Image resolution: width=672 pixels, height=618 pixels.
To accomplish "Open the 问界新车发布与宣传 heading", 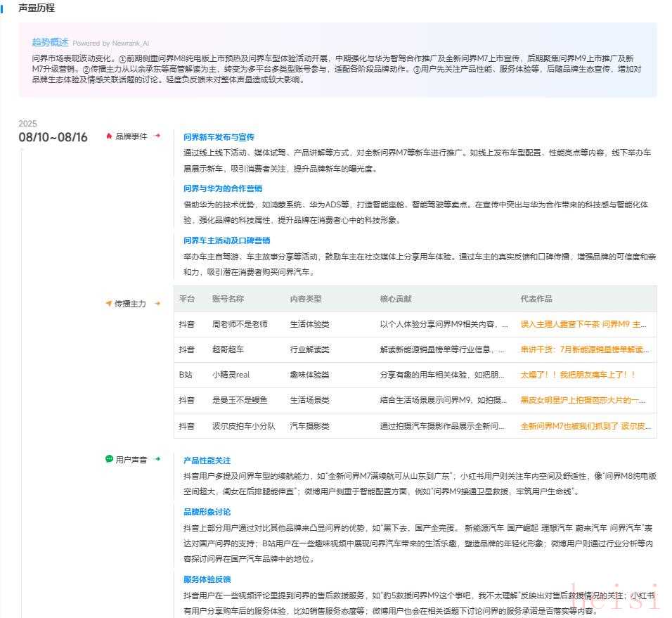I will point(219,137).
